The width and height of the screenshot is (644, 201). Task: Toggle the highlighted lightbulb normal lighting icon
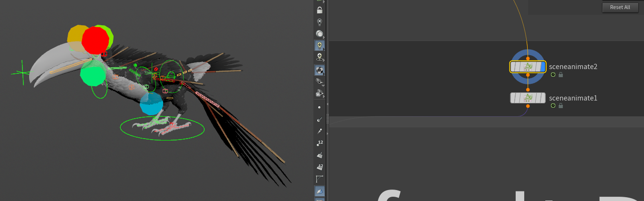click(320, 46)
